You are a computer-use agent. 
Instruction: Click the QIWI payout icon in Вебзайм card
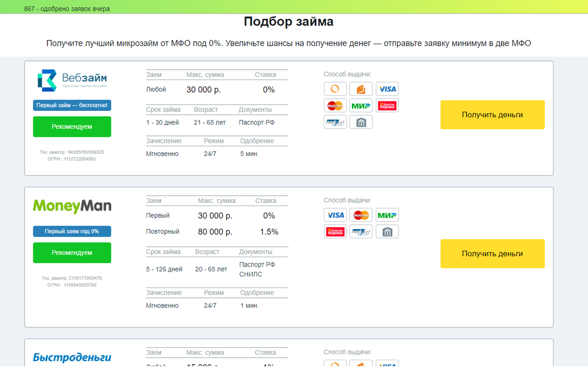335,89
